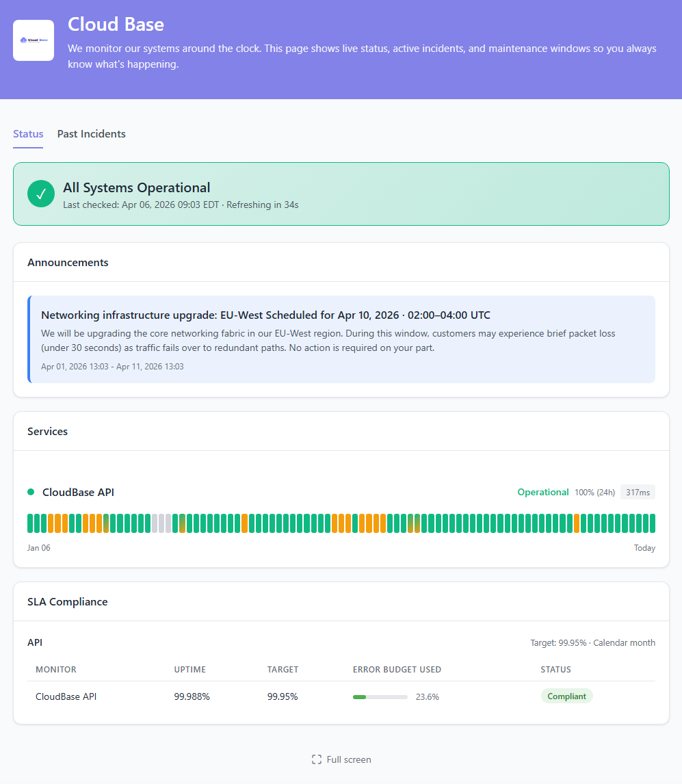Click the Full screen button
Viewport: 682px width, 784px height.
coord(341,759)
